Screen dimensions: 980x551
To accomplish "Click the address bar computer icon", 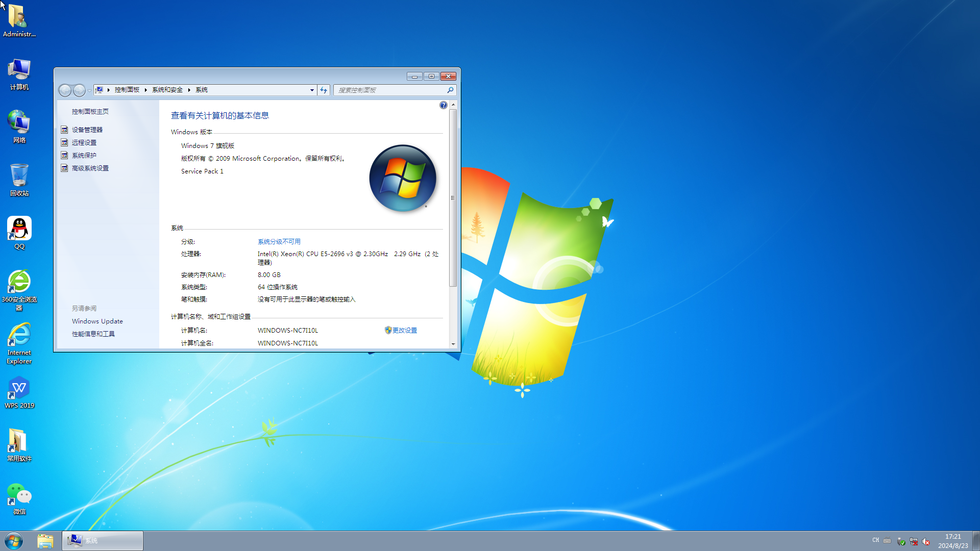I will click(100, 90).
